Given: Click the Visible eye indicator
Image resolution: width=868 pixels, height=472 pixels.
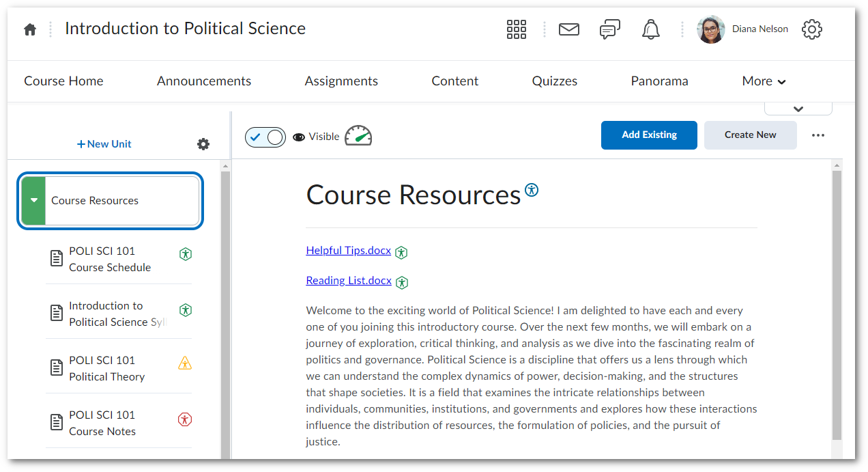Looking at the screenshot, I should tap(316, 137).
